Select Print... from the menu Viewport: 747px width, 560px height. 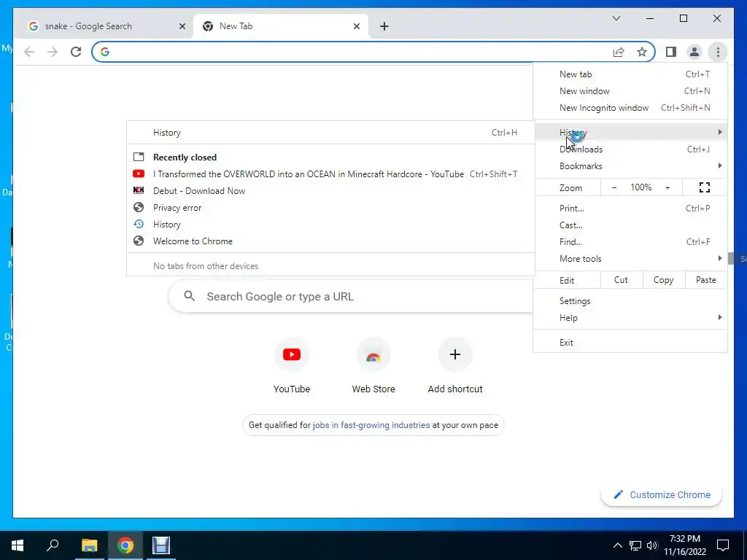coord(630,208)
